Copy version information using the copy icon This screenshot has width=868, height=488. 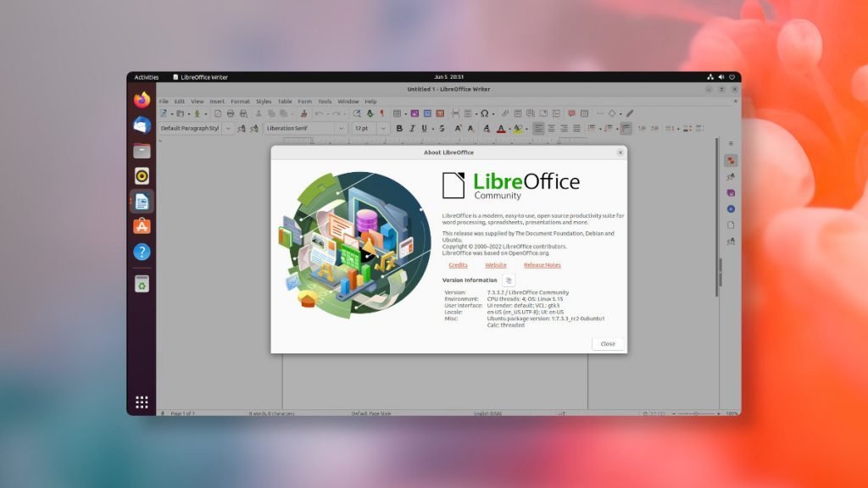[x=509, y=280]
